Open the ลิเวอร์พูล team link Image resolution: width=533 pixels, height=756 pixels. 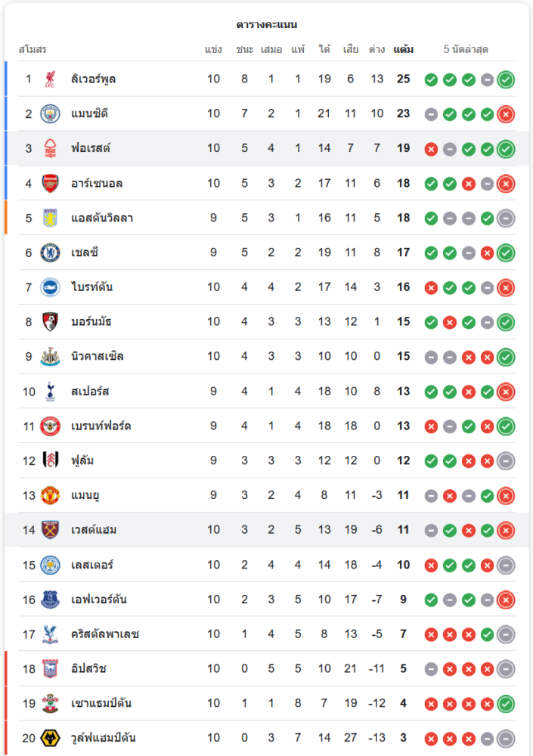click(x=94, y=79)
